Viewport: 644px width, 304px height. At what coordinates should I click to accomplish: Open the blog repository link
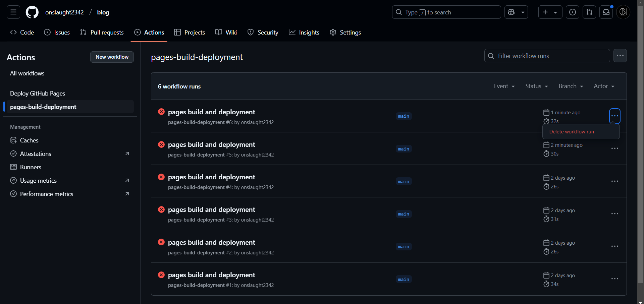pyautogui.click(x=103, y=12)
